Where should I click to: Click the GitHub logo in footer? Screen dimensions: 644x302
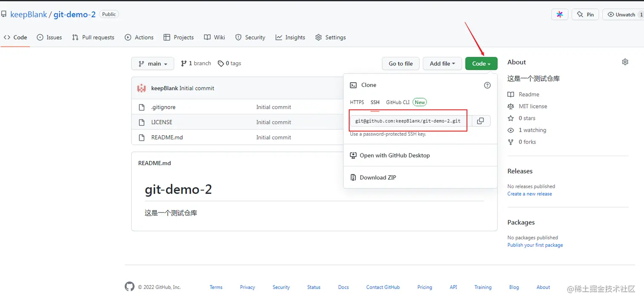[129, 287]
